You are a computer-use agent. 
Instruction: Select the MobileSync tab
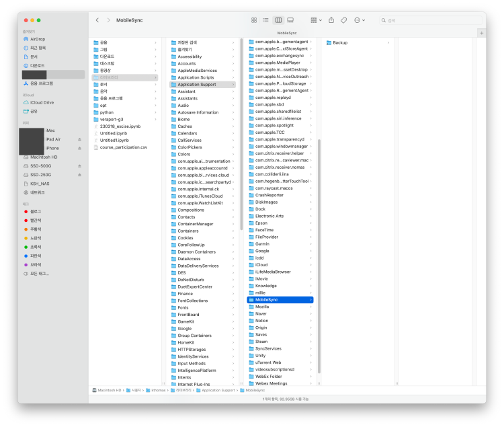287,33
